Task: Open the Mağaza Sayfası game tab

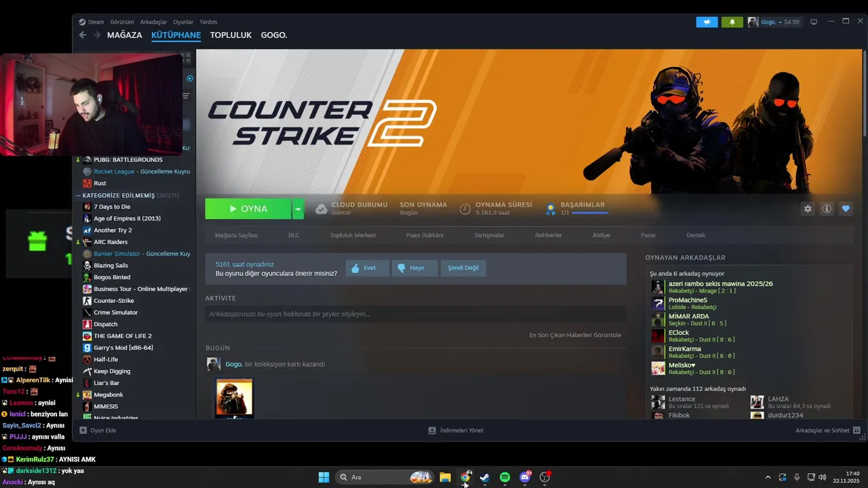Action: [x=236, y=235]
